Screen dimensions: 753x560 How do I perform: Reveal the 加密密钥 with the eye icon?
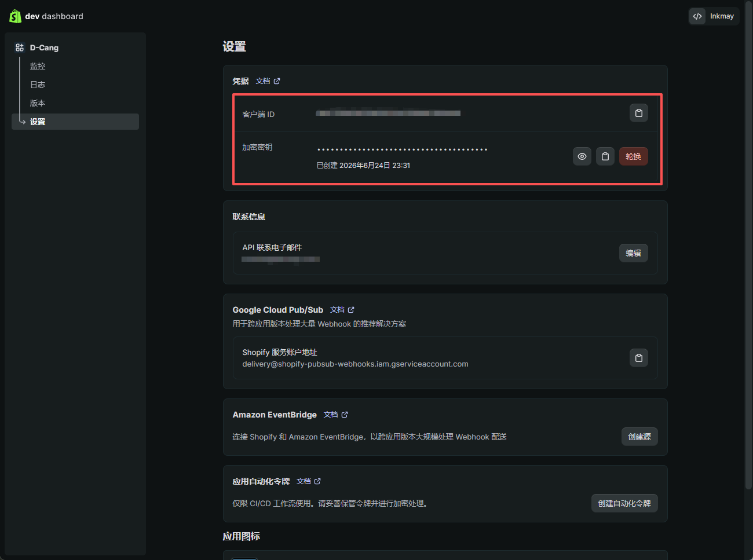click(582, 156)
